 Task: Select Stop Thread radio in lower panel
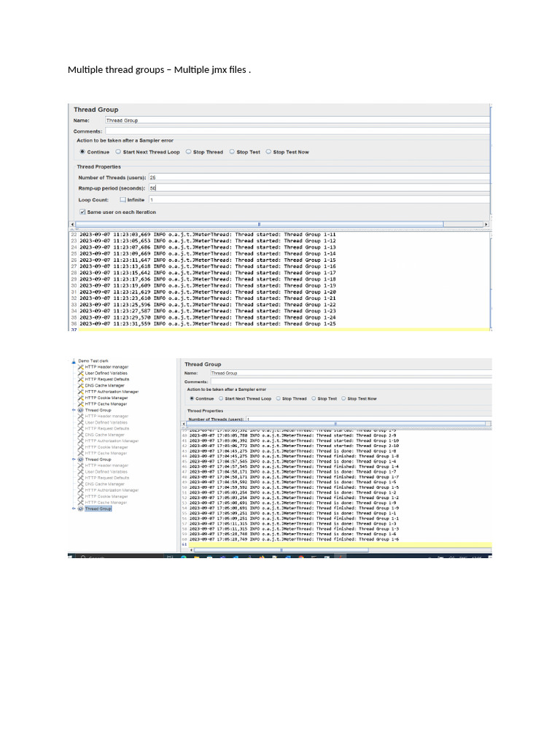[279, 399]
